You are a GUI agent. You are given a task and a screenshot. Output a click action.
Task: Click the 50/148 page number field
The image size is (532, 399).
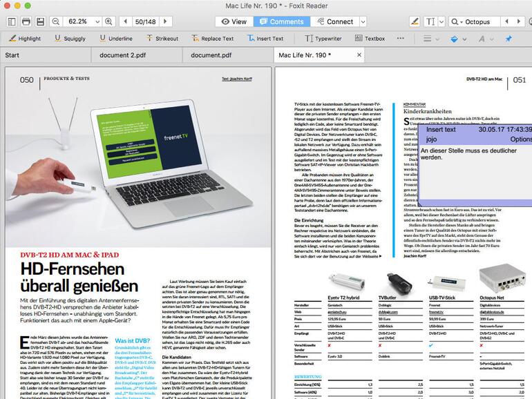pos(146,21)
